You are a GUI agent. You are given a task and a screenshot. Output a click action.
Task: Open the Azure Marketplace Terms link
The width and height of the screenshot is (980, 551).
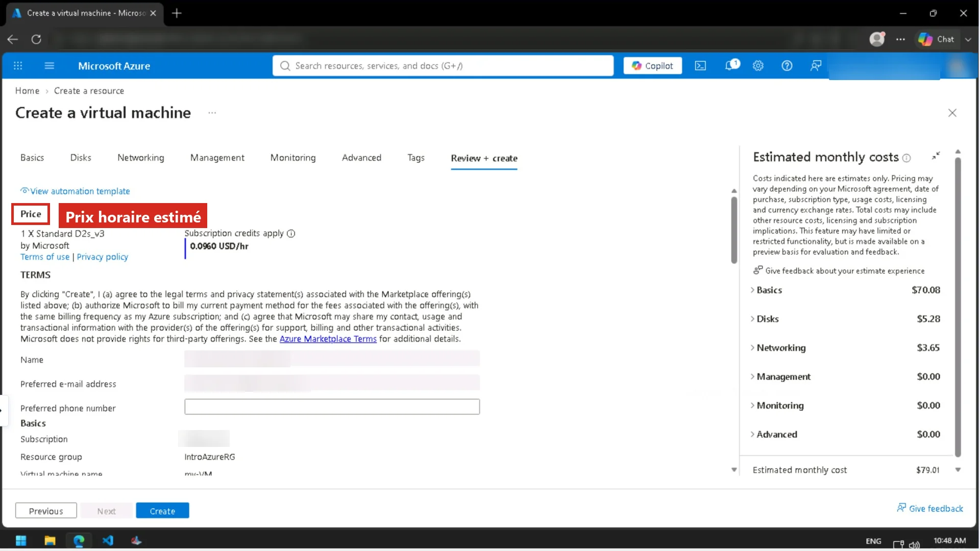pos(328,339)
